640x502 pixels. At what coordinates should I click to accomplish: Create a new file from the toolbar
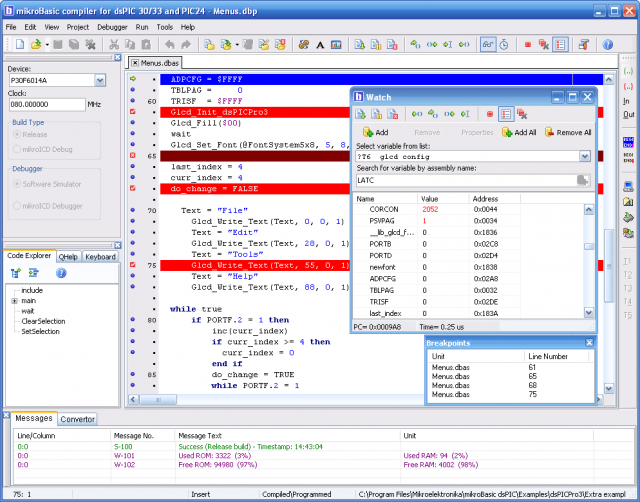[20, 44]
